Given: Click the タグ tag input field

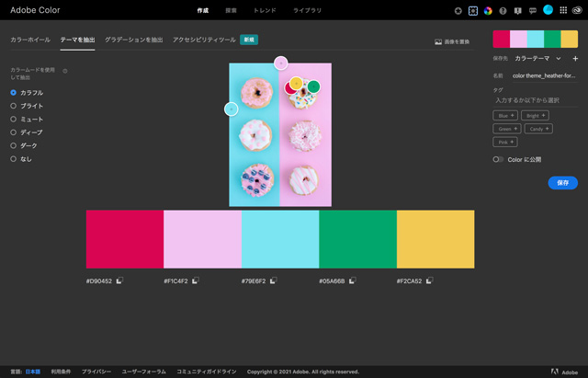Looking at the screenshot, I should (x=536, y=100).
